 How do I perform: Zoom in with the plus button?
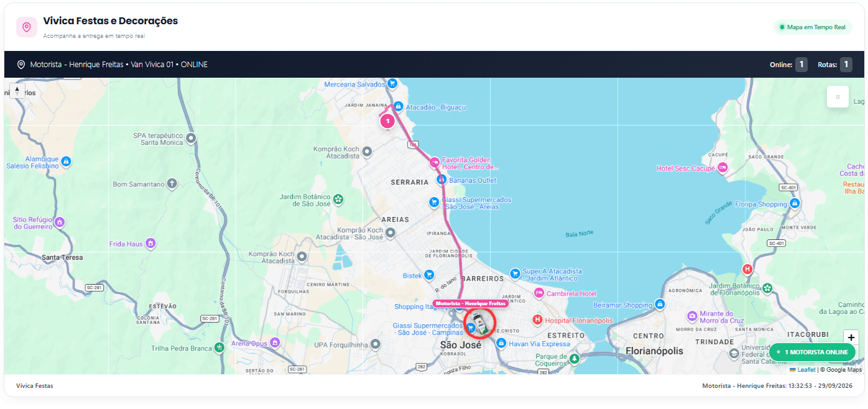pos(851,338)
